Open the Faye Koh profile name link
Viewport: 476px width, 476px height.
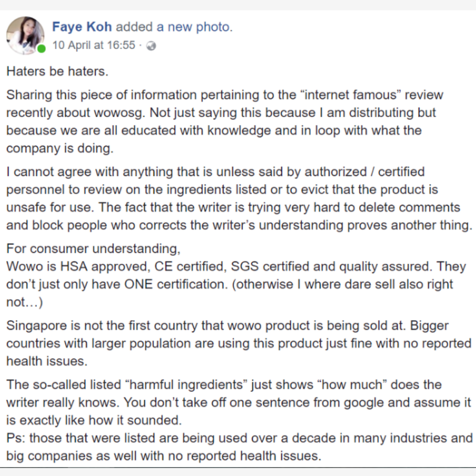pyautogui.click(x=82, y=27)
